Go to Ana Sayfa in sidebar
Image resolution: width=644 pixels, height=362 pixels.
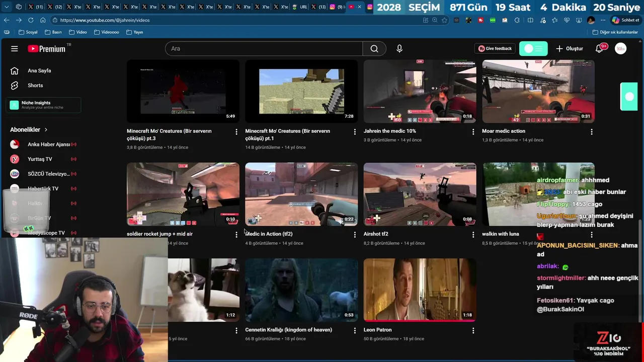tap(39, 71)
